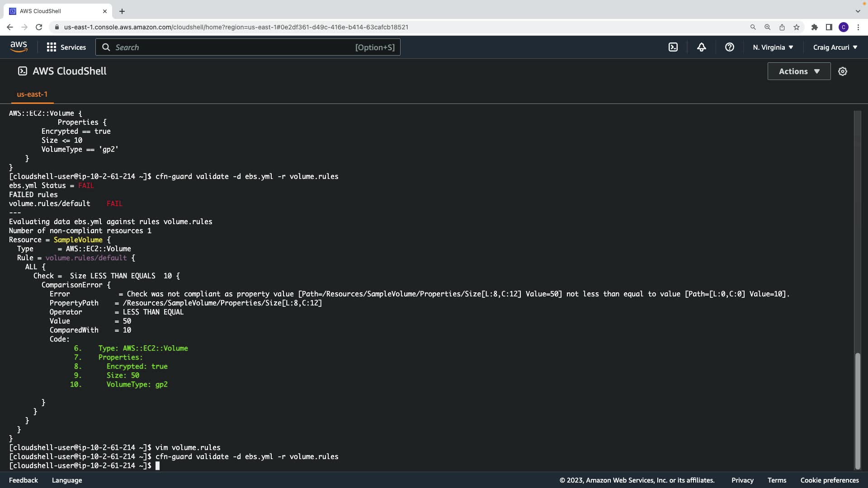Expand the Actions dropdown
Screen dimensions: 868x488
point(798,71)
